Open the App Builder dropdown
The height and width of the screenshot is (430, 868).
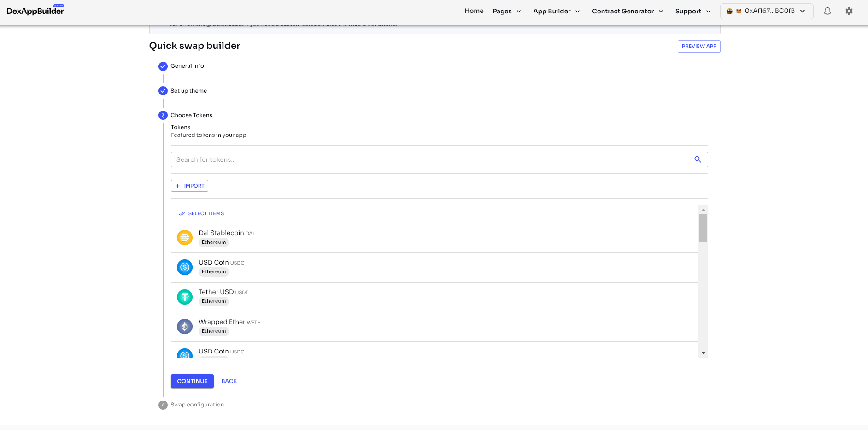pos(556,11)
